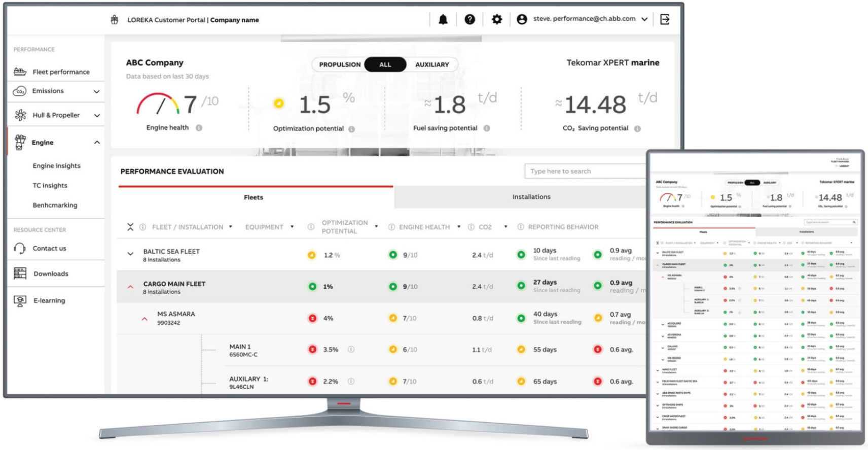This screenshot has width=868, height=450.
Task: Select the AUXILIARY filter toggle
Action: point(432,64)
